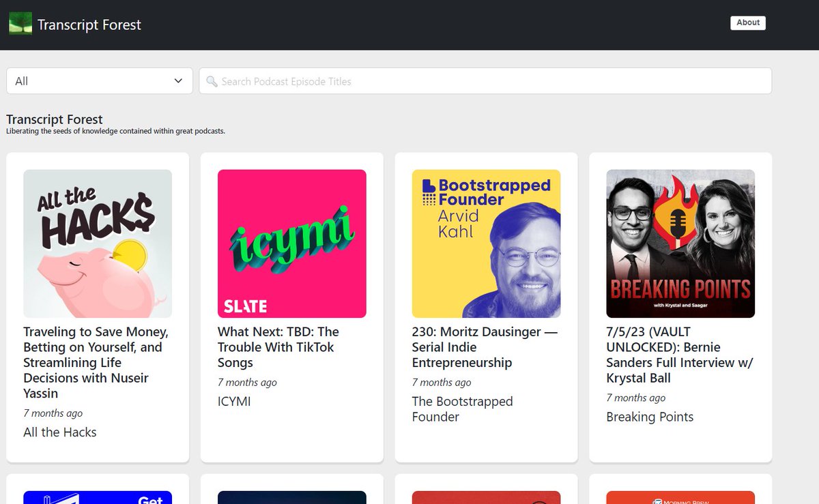Open the About page button
Screen dimensions: 819x504
[x=748, y=23]
